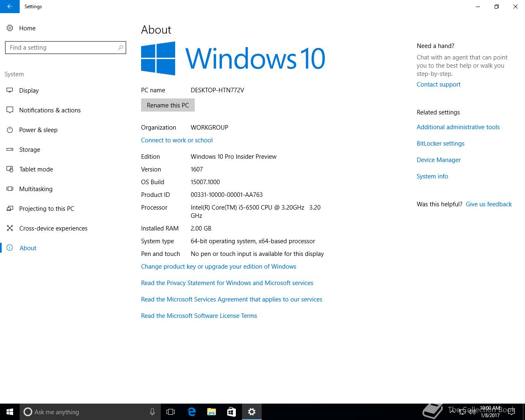Click Contact support link
The image size is (525, 420).
[438, 84]
